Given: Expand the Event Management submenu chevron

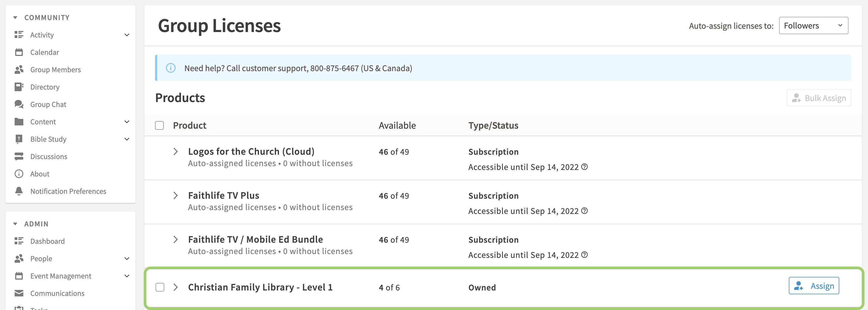Looking at the screenshot, I should (127, 276).
